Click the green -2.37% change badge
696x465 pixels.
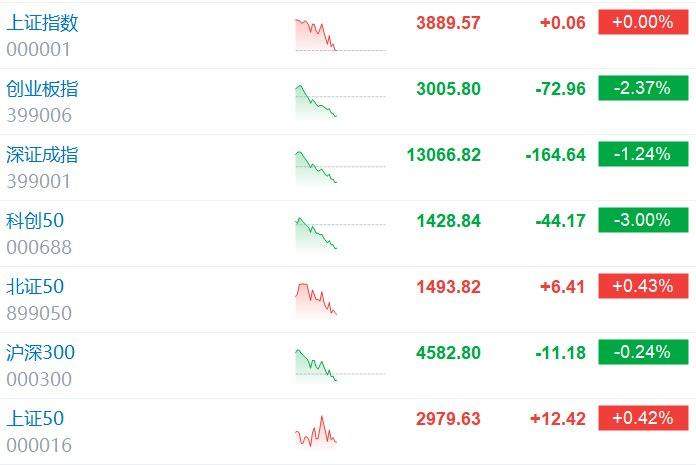click(643, 88)
